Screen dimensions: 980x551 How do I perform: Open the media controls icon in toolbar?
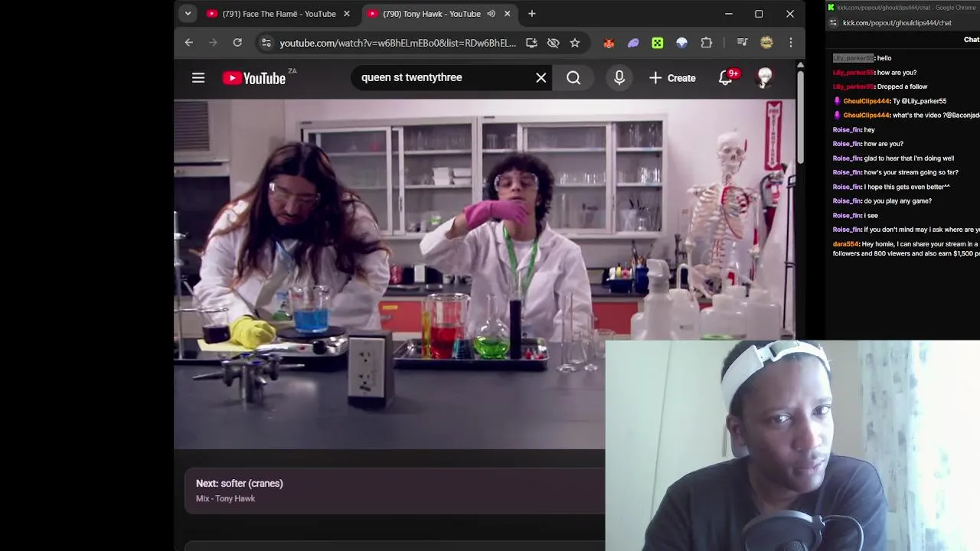point(742,43)
